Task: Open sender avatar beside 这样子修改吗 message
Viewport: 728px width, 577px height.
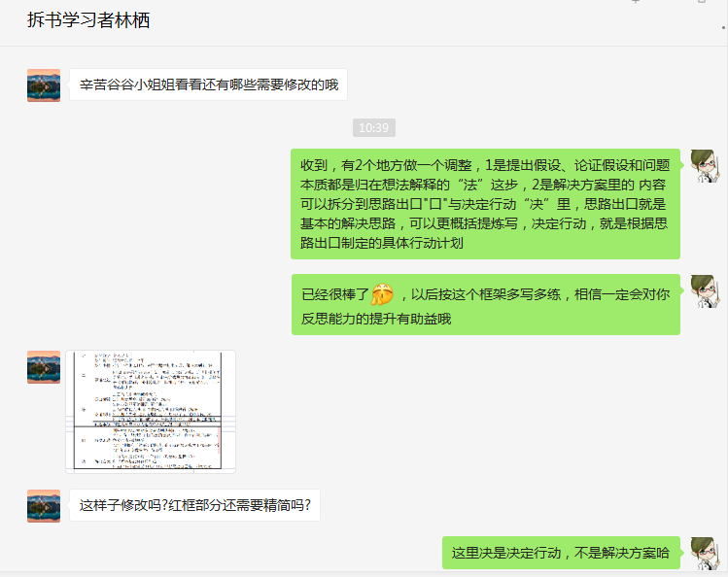Action: point(44,506)
